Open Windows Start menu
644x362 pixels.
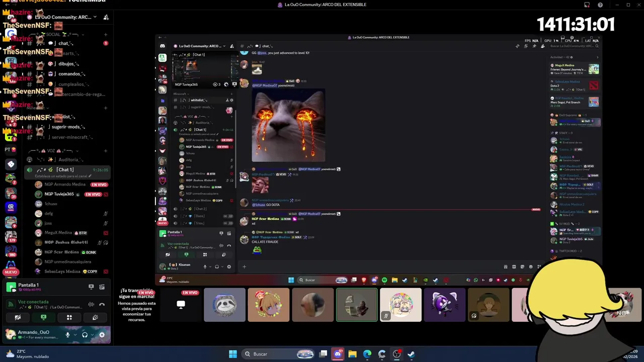tap(233, 354)
